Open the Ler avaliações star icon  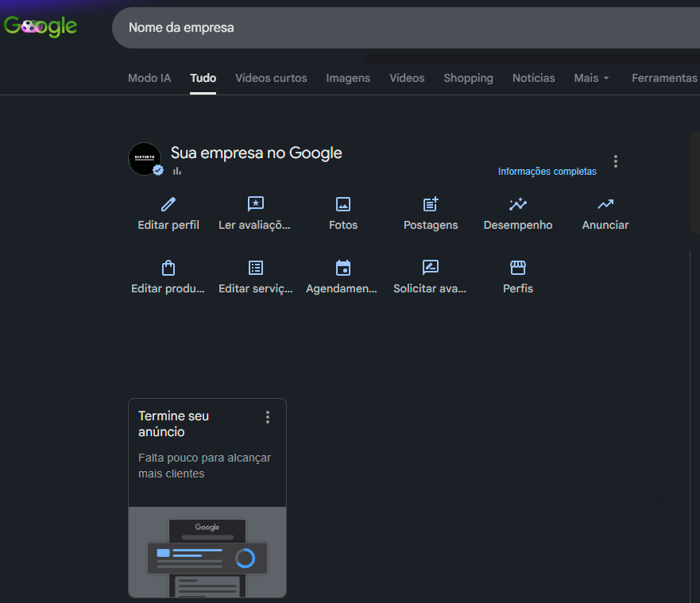click(x=256, y=204)
